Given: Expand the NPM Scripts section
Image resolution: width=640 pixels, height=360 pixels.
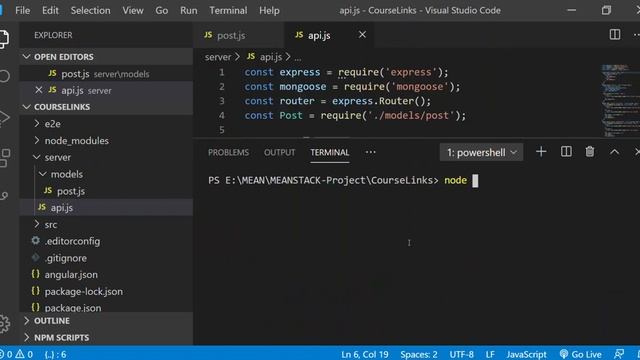Looking at the screenshot, I should (x=61, y=338).
